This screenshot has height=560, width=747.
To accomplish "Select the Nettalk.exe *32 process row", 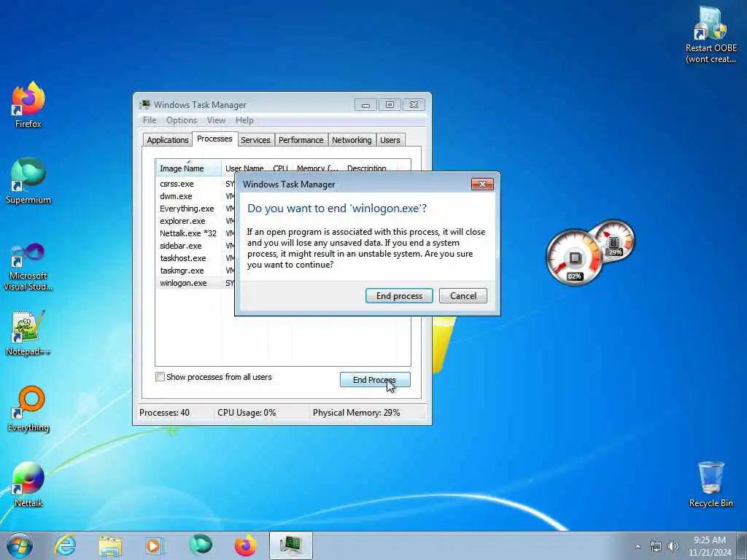I will [x=196, y=233].
